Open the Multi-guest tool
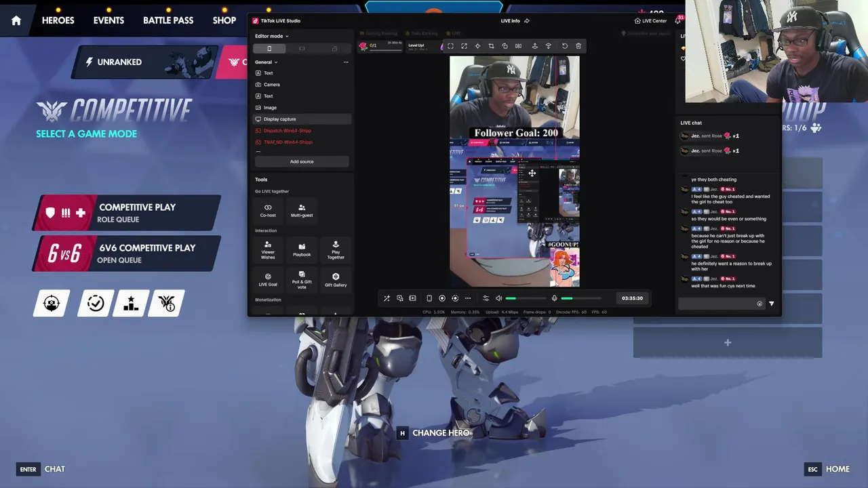The image size is (868, 488). pos(302,210)
